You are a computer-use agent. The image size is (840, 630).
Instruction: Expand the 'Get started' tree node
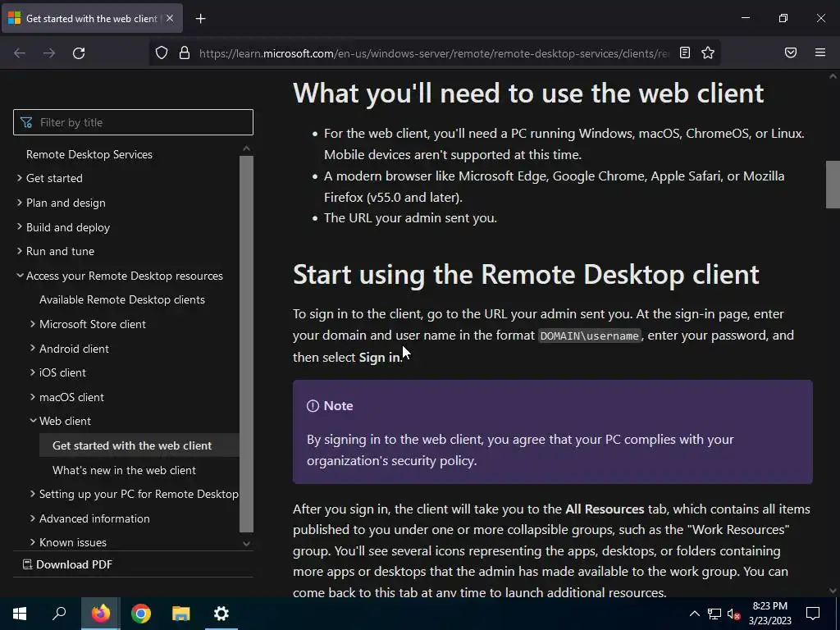click(20, 178)
